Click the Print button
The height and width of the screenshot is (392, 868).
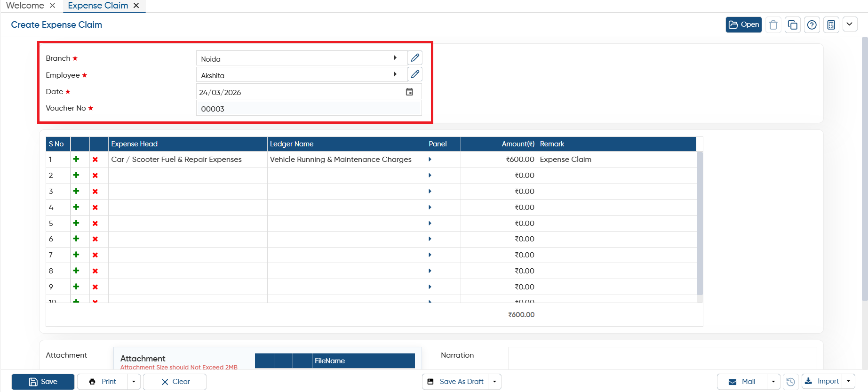tap(102, 382)
